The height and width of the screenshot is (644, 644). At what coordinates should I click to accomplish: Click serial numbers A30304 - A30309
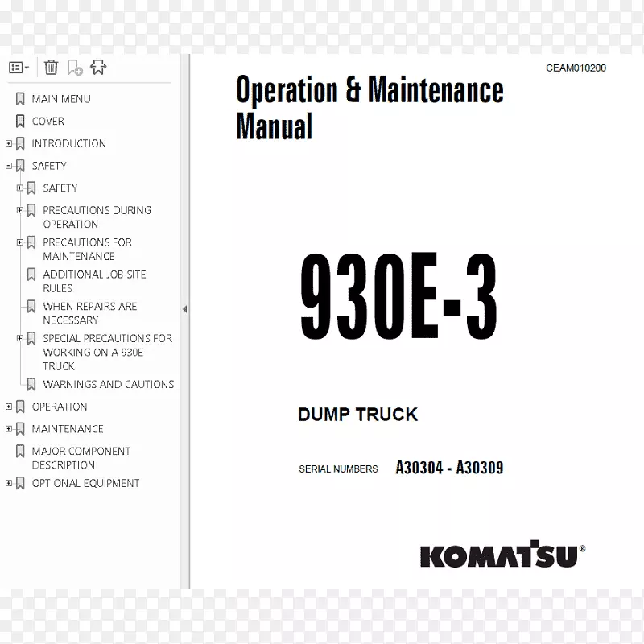click(x=449, y=468)
